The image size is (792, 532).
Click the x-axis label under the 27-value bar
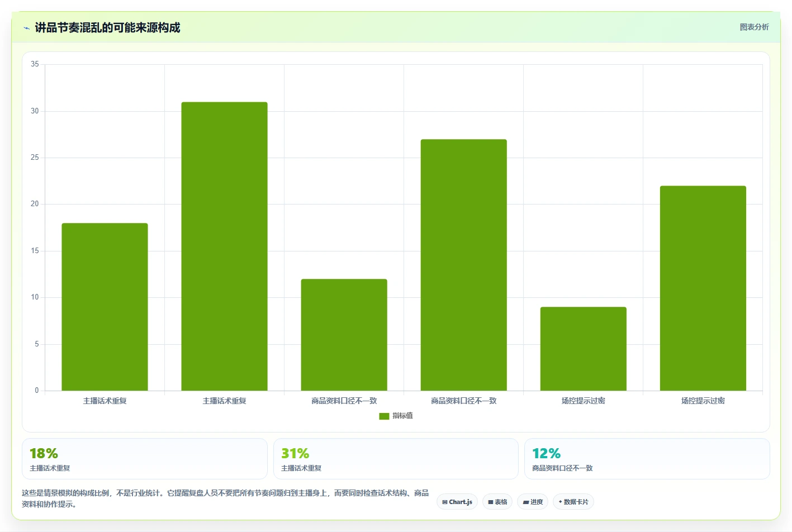point(463,401)
